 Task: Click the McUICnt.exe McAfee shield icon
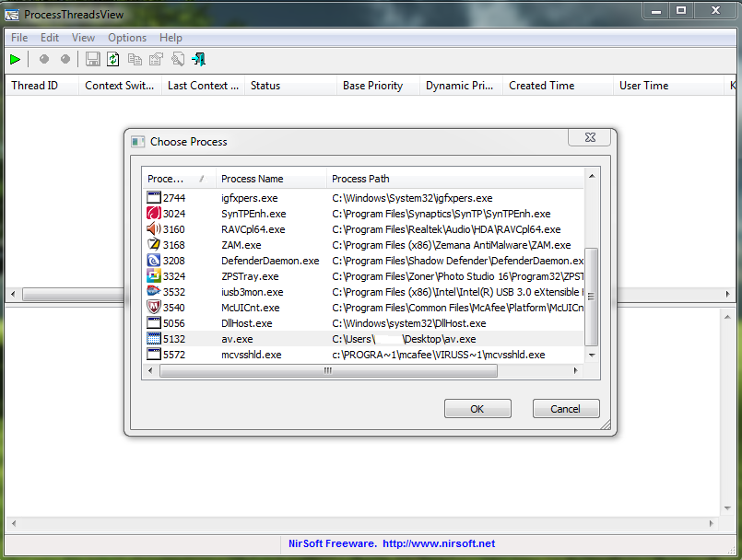point(154,307)
